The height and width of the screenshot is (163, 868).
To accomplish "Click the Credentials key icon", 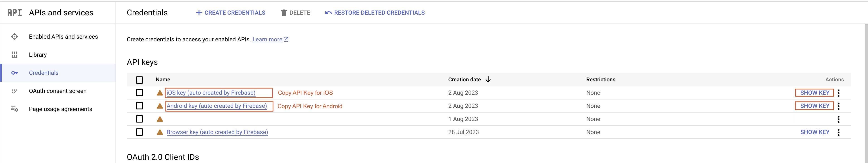I will [14, 73].
